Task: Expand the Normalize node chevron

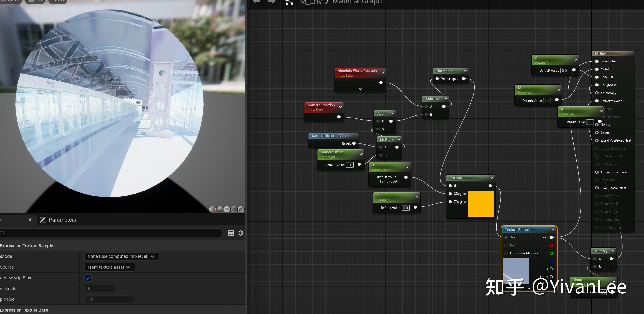Action: pyautogui.click(x=465, y=71)
